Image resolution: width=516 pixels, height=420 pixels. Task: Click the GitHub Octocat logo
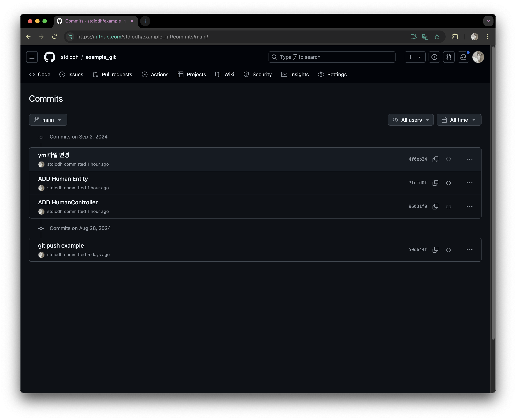click(50, 57)
